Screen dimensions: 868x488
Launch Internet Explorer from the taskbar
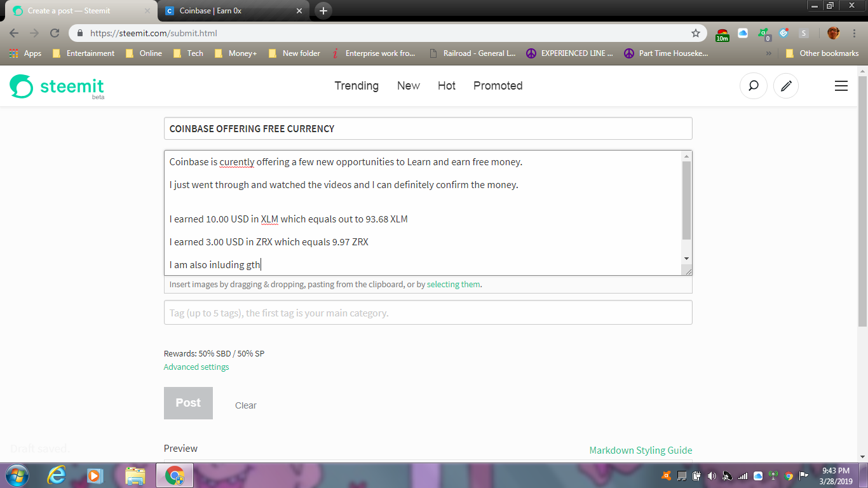point(57,475)
